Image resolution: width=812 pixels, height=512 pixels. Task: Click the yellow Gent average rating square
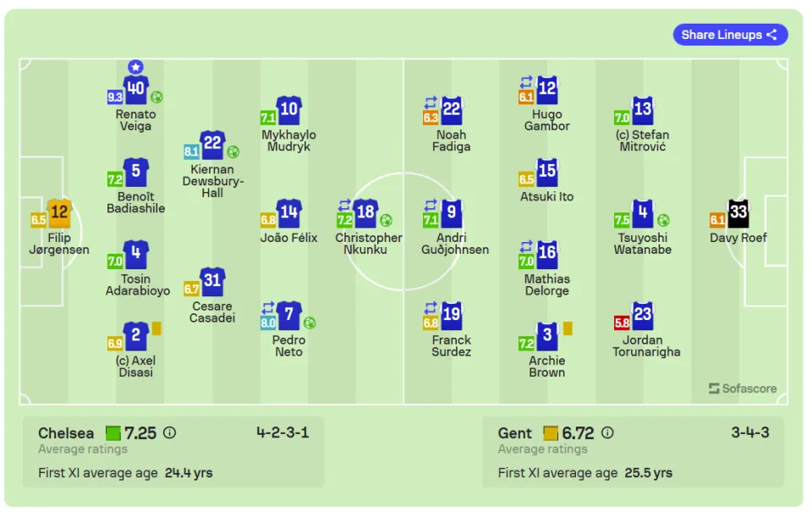[551, 432]
